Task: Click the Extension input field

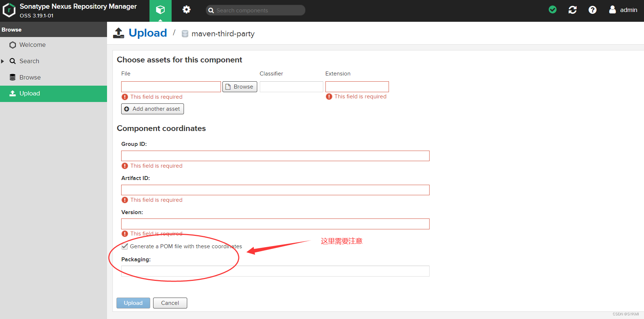Action: click(x=357, y=87)
